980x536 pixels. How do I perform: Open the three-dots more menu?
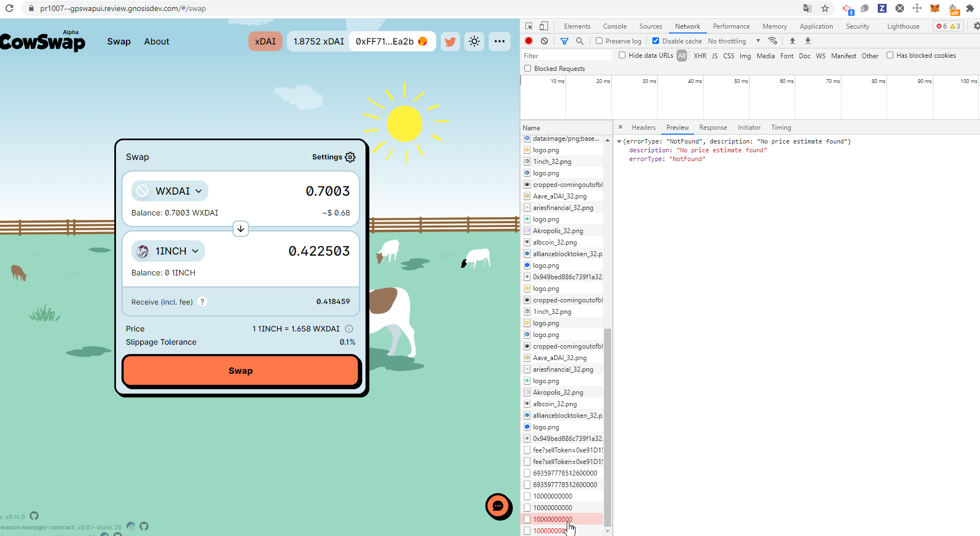(x=499, y=41)
